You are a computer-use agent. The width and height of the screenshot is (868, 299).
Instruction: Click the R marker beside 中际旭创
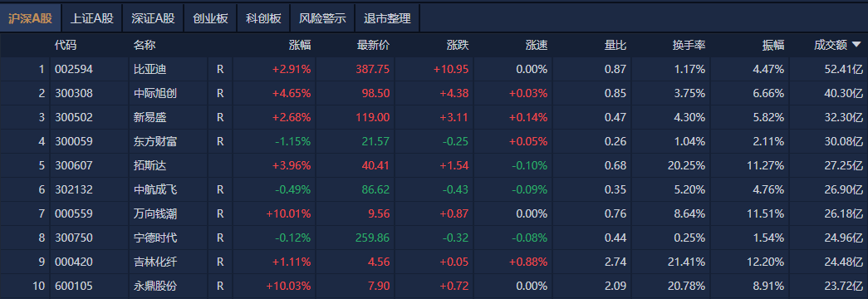click(x=220, y=94)
